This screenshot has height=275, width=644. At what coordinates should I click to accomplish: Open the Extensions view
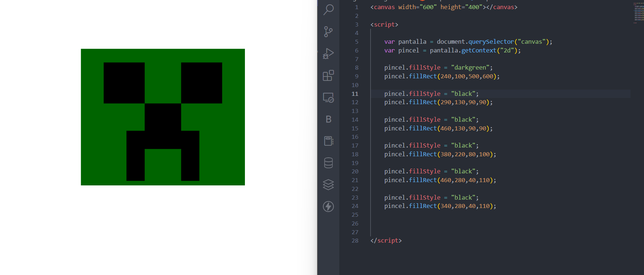click(328, 75)
